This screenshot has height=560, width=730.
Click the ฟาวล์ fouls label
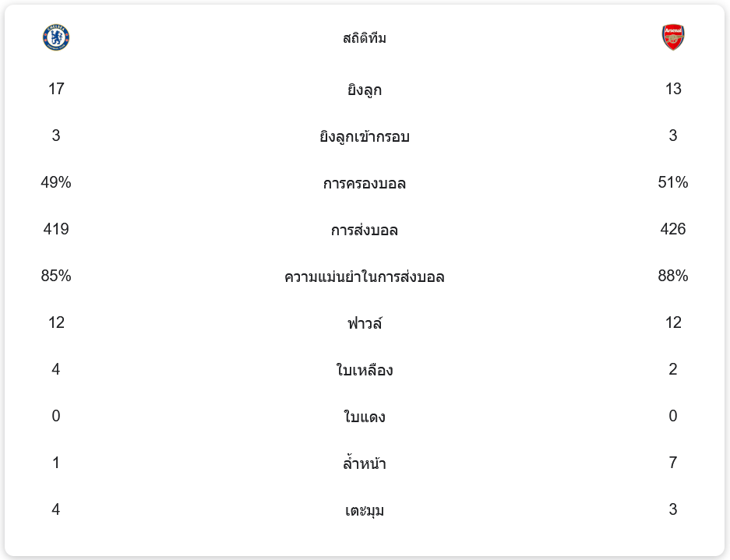pyautogui.click(x=365, y=323)
